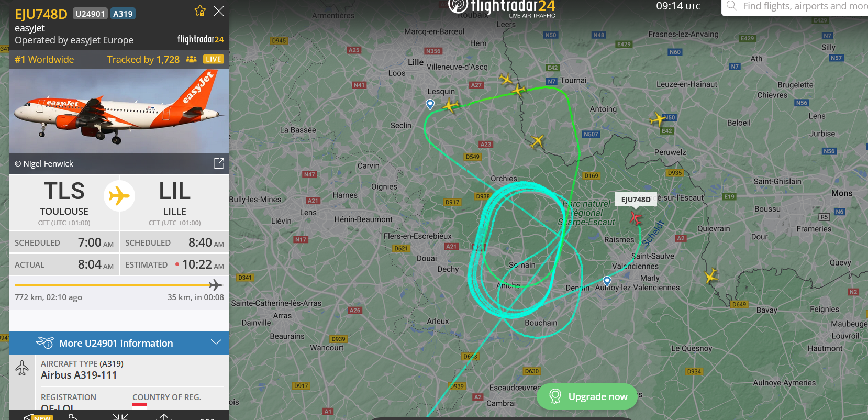Close the EJU748D flight panel

tap(219, 11)
